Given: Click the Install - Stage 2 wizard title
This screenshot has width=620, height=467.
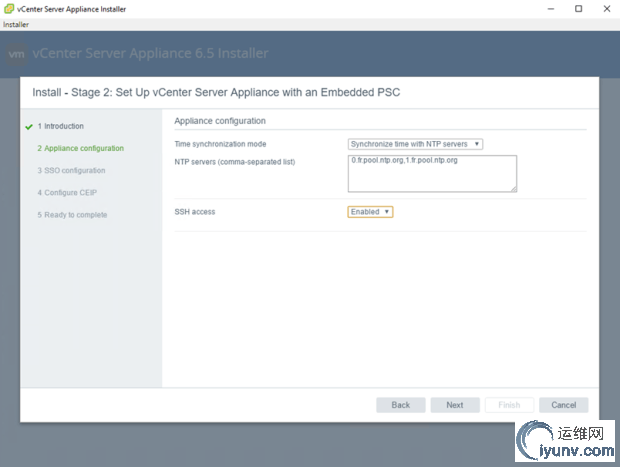Looking at the screenshot, I should click(216, 93).
